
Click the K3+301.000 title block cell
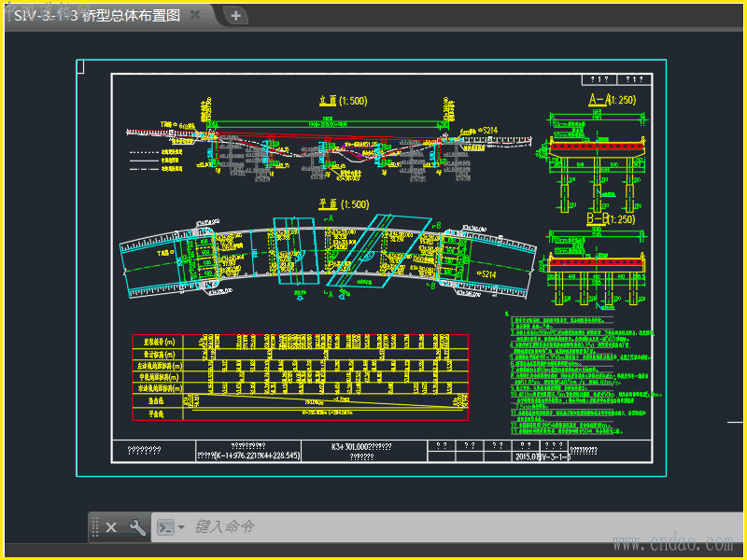pyautogui.click(x=361, y=447)
